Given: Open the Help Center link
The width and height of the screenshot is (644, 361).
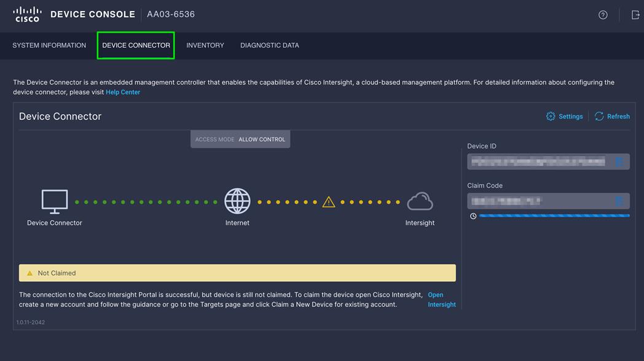Looking at the screenshot, I should 122,91.
